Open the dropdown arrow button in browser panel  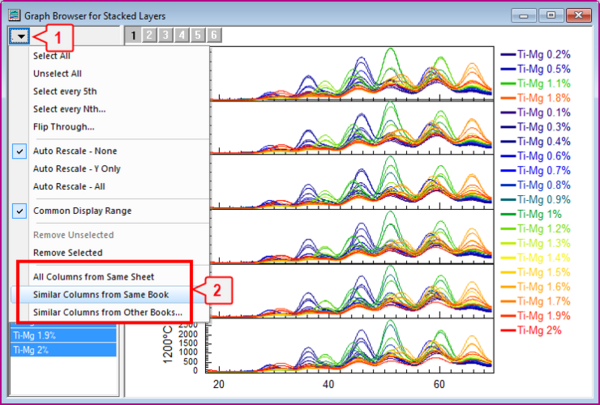20,37
